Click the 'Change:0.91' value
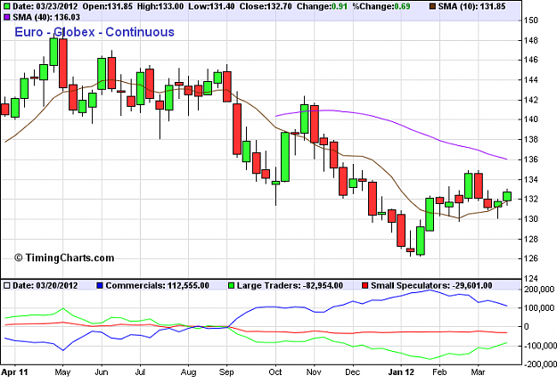This screenshot has width=557, height=392. pos(322,6)
